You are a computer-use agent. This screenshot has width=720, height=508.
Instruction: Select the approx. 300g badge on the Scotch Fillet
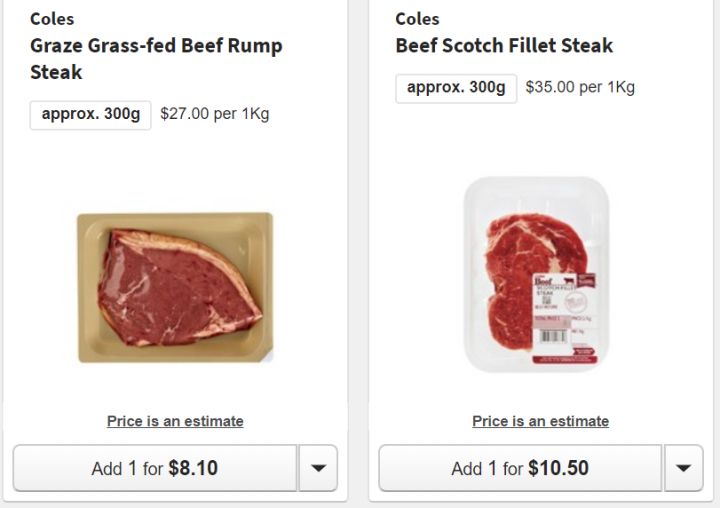tap(456, 88)
